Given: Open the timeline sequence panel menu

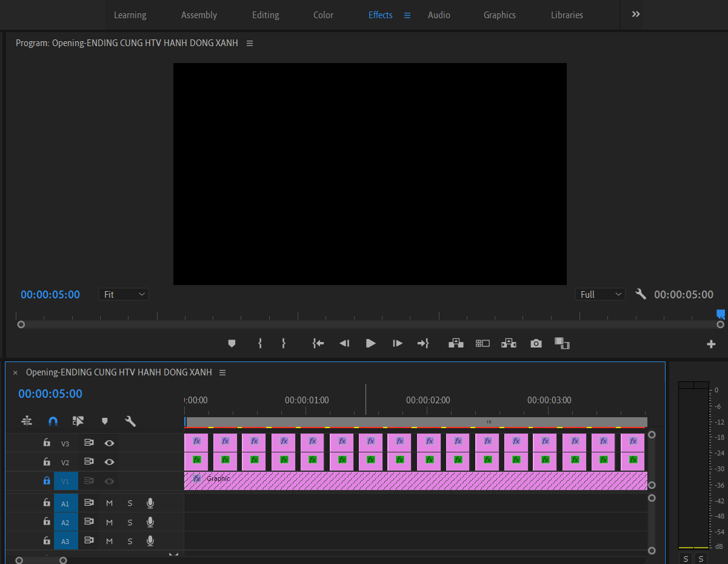Looking at the screenshot, I should (x=222, y=372).
